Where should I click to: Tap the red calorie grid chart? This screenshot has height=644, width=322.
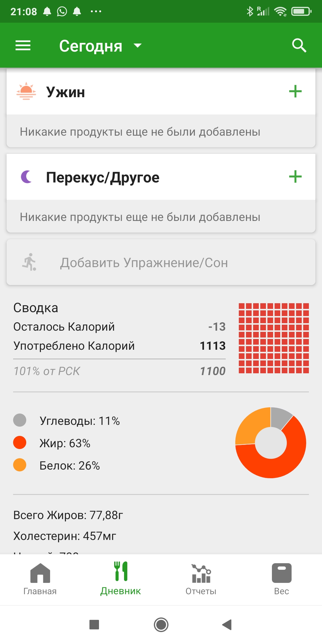[x=274, y=338]
